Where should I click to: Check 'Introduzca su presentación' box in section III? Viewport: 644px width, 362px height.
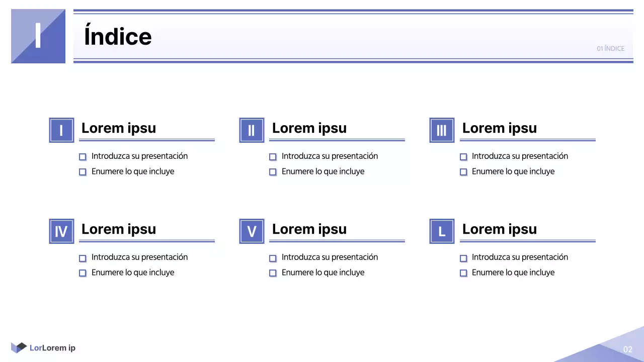pyautogui.click(x=463, y=157)
